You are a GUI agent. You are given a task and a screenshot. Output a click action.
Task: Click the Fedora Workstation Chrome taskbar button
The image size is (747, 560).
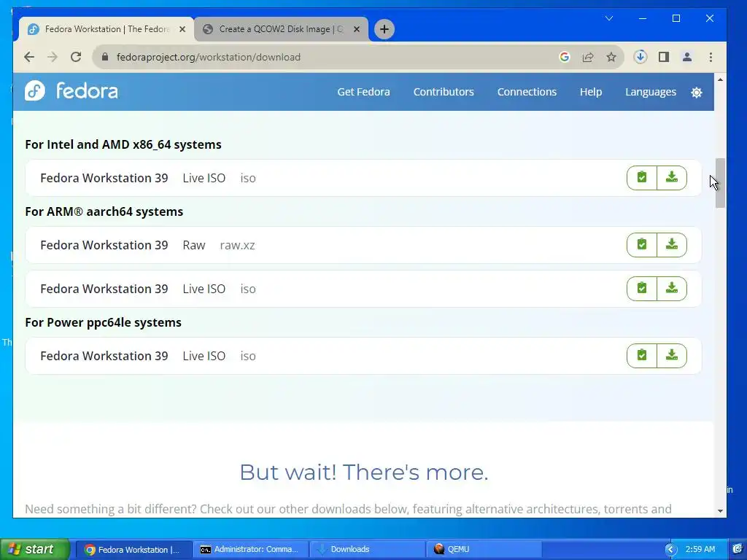pos(134,550)
